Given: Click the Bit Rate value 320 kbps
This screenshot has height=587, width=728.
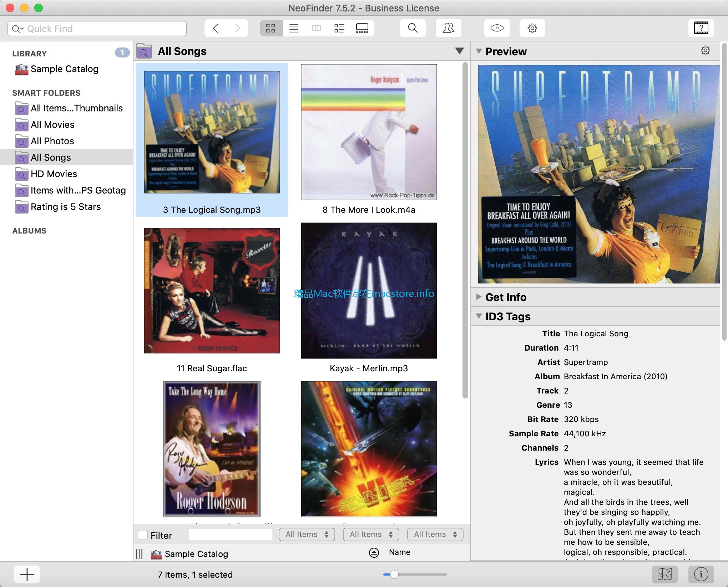Looking at the screenshot, I should point(581,419).
